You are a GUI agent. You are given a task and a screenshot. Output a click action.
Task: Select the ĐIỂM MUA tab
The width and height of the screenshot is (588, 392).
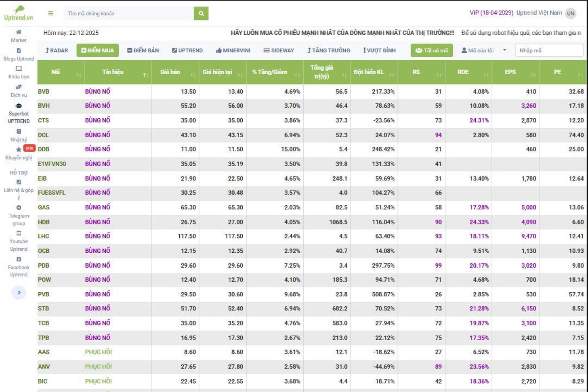98,50
